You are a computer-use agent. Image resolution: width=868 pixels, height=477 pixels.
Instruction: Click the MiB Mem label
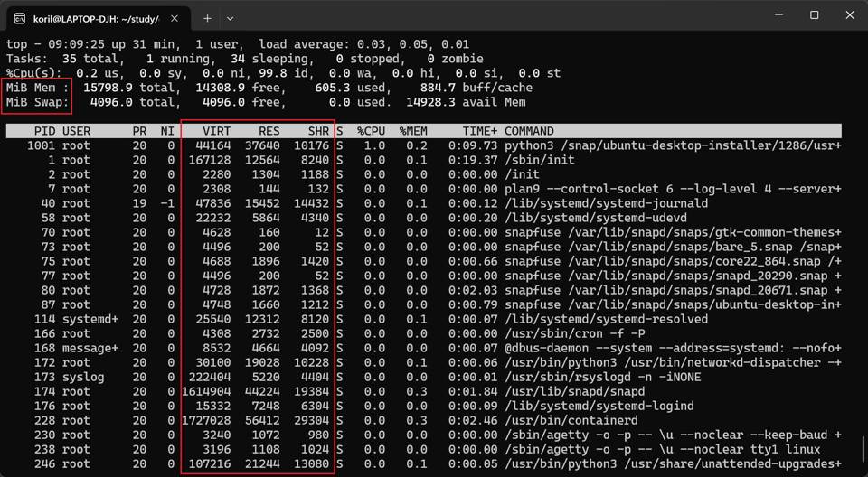click(36, 88)
